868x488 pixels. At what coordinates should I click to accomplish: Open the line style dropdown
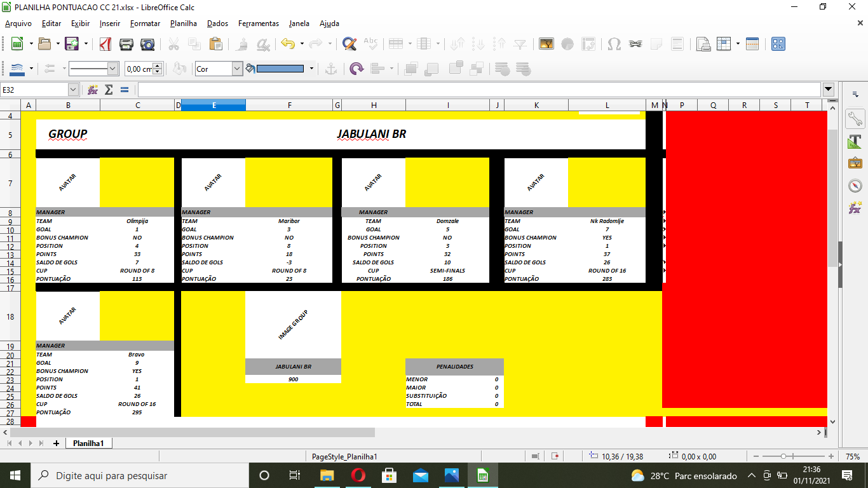[x=113, y=69]
